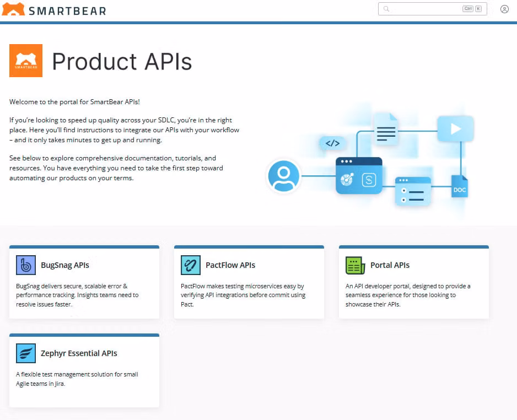Click the DOC file icon in illustration
This screenshot has height=420, width=517.
[x=459, y=187]
